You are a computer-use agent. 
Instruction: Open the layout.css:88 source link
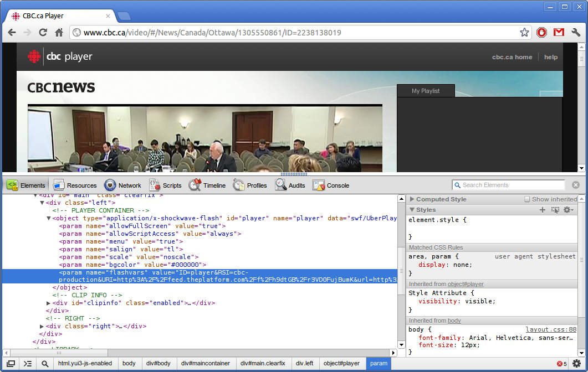(x=551, y=329)
